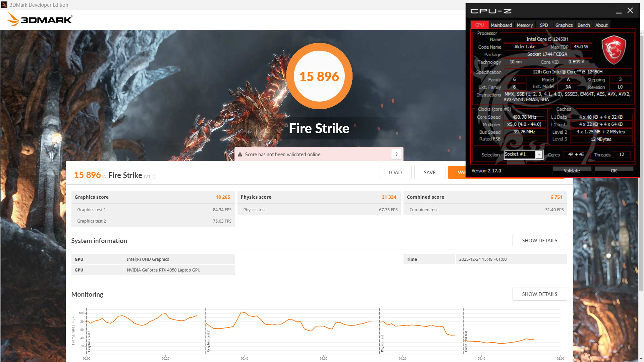Close the CPU-Z window
Screen dimensions: 644x362
pos(630,10)
